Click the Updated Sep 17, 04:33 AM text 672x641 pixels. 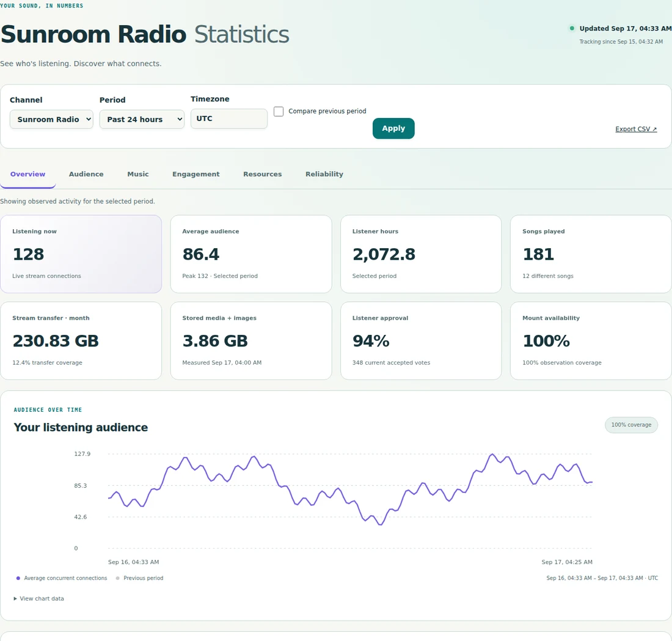[626, 28]
